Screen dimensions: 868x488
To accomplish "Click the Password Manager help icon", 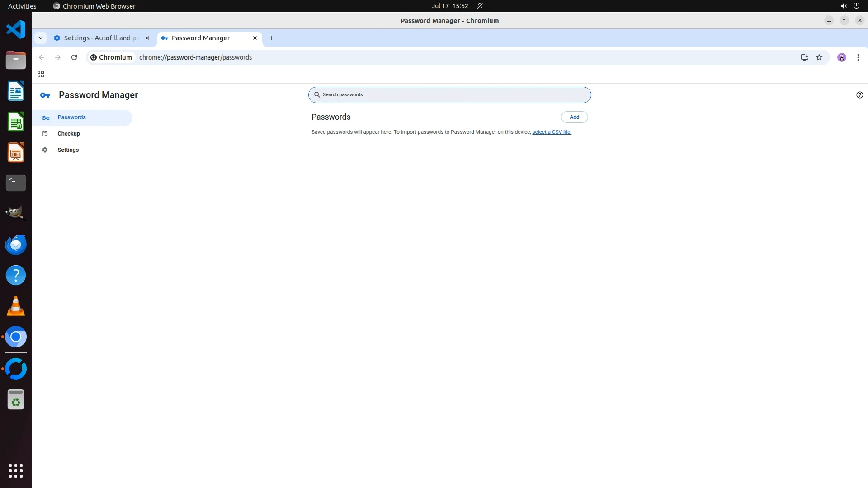I will pyautogui.click(x=859, y=95).
